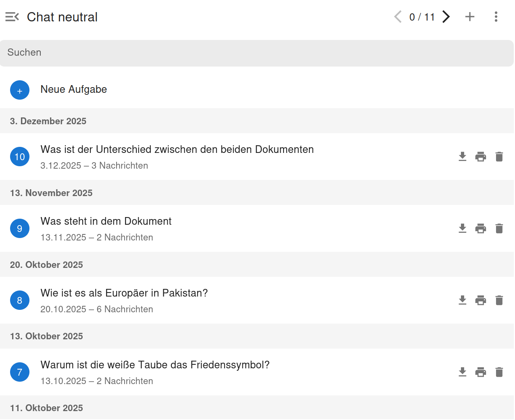
Task: Select the "3. Dezember 2025" section header
Action: click(48, 121)
